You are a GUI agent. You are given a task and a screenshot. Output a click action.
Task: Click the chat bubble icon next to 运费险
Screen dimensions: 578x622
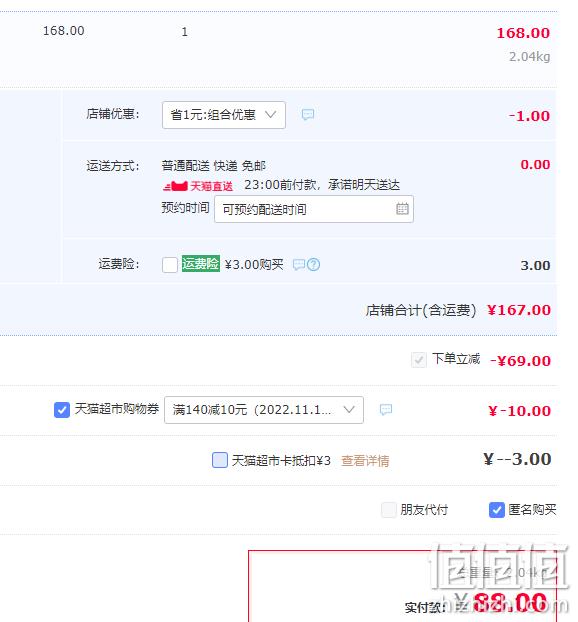298,265
